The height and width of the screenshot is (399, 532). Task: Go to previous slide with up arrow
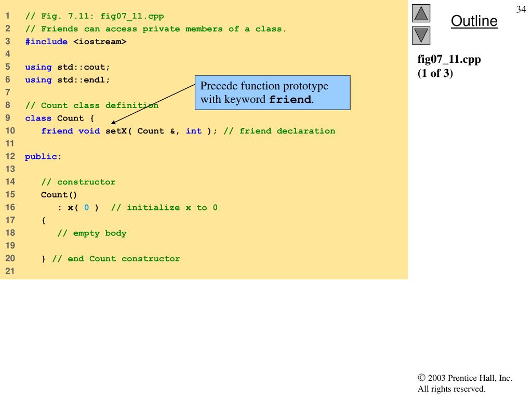pos(421,13)
